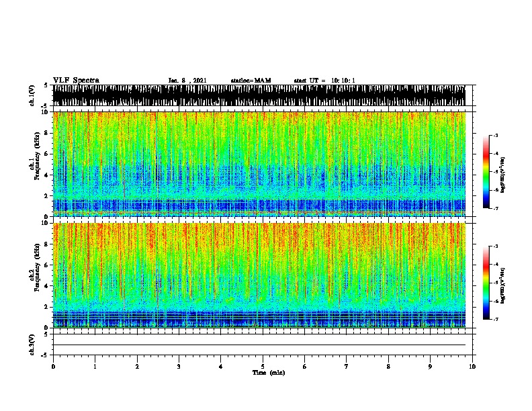Click "-7" on the ch.1 color bar

coord(496,208)
